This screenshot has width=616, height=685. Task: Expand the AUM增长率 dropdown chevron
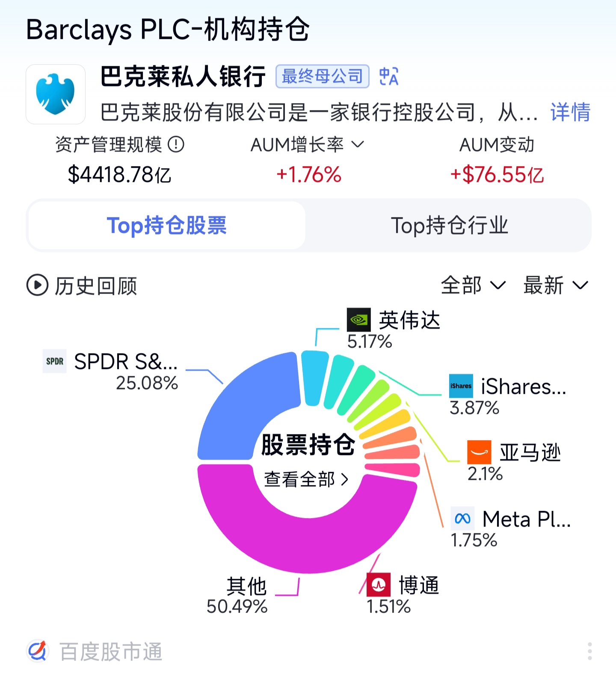(358, 144)
